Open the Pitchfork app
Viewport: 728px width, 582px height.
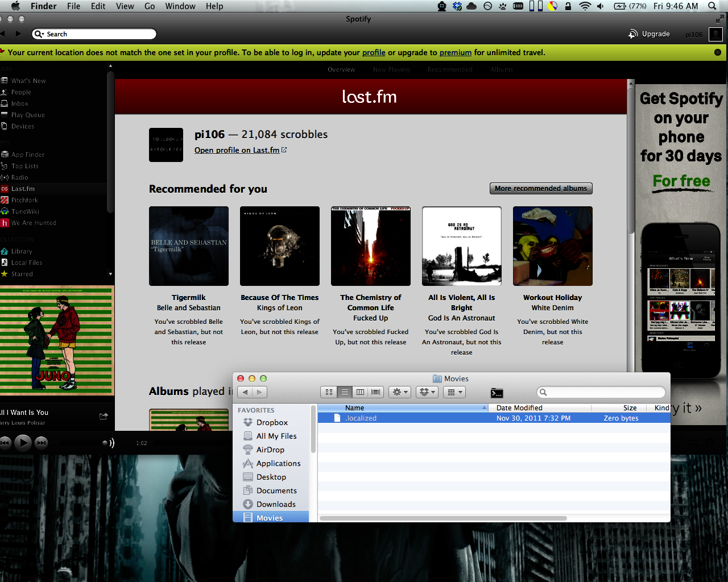point(24,200)
